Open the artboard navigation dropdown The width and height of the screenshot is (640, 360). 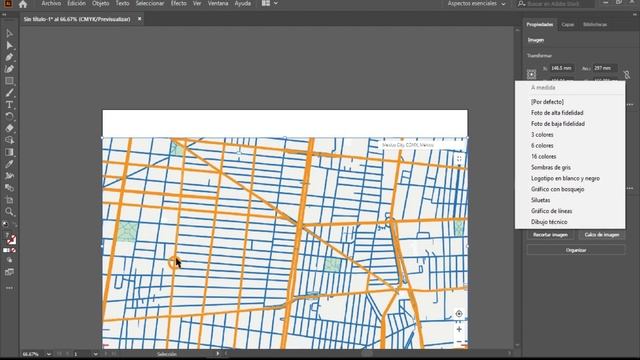coord(95,354)
